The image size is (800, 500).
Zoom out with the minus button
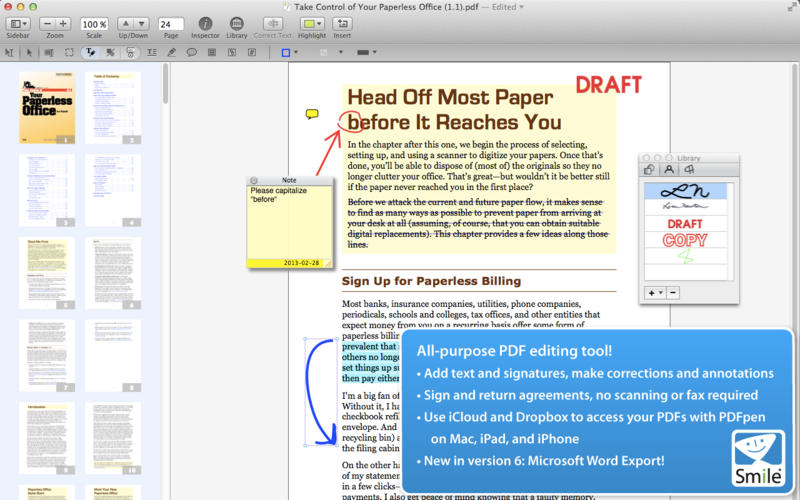tap(48, 23)
